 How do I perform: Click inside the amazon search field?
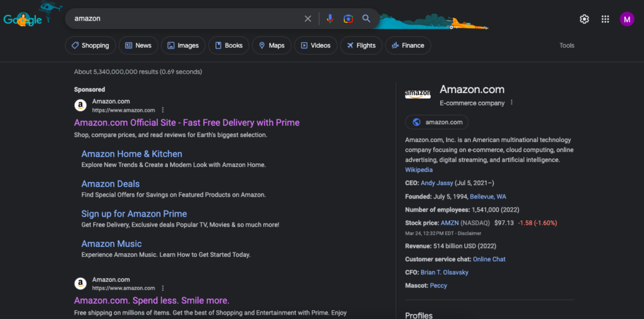185,18
